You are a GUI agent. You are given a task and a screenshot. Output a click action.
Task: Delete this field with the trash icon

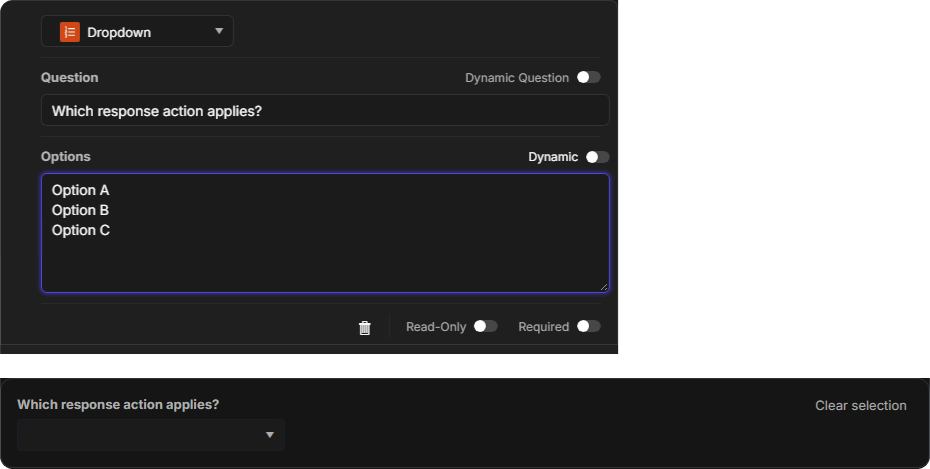click(x=365, y=327)
